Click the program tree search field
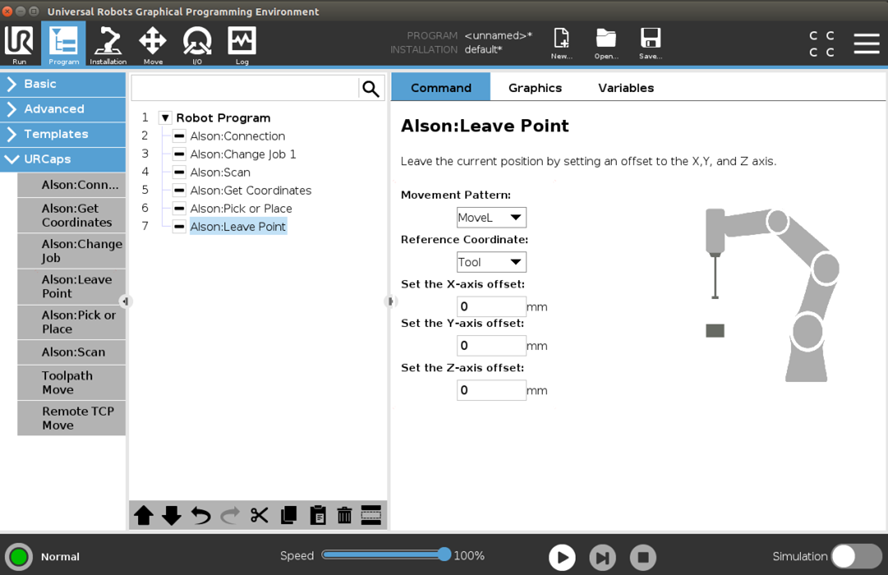Screen dimensions: 888x575 click(245, 88)
